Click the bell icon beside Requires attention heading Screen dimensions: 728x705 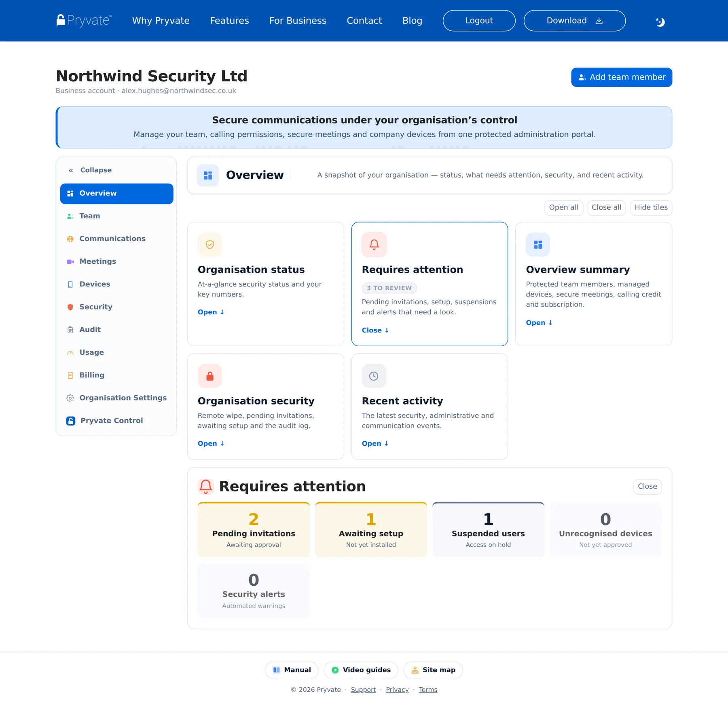(206, 486)
